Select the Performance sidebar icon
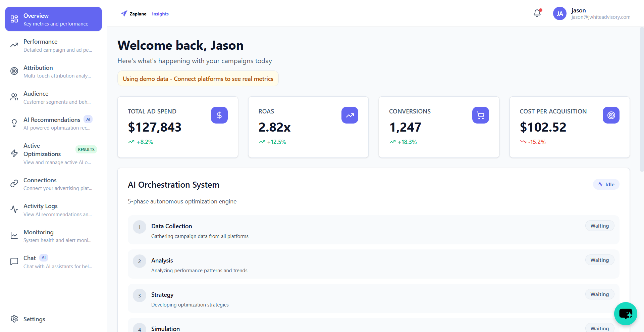Screen dimensions: 644x332 (x=14, y=45)
